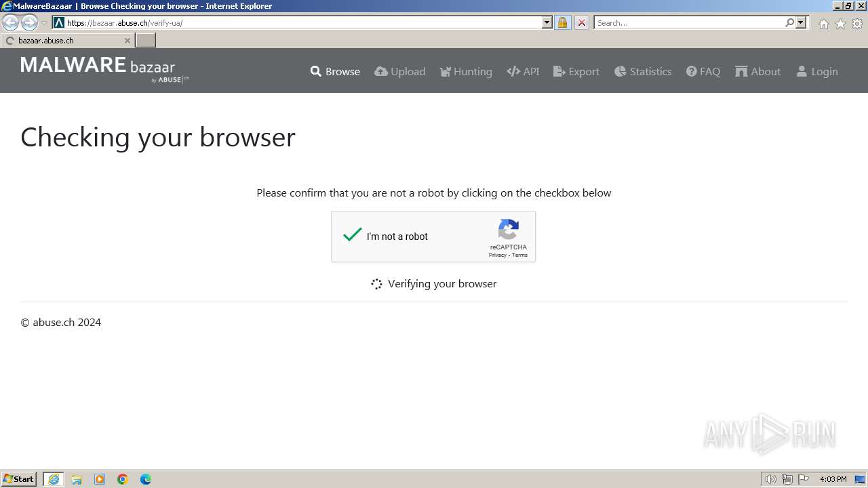Go back with the browser Back arrow

click(x=11, y=23)
